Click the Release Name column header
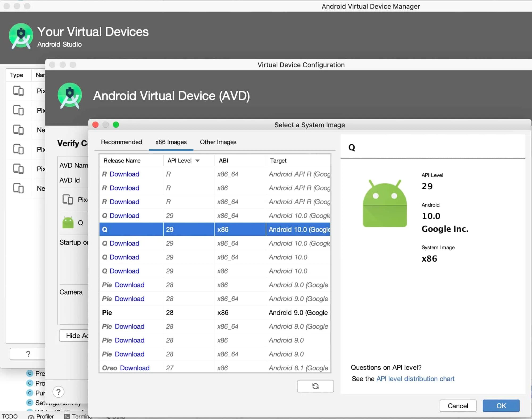Image resolution: width=532 pixels, height=419 pixels. click(x=122, y=161)
